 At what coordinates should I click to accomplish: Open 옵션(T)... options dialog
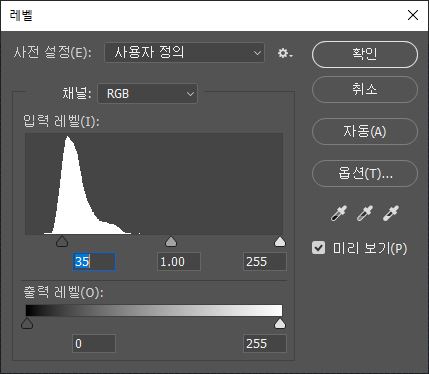pyautogui.click(x=365, y=173)
